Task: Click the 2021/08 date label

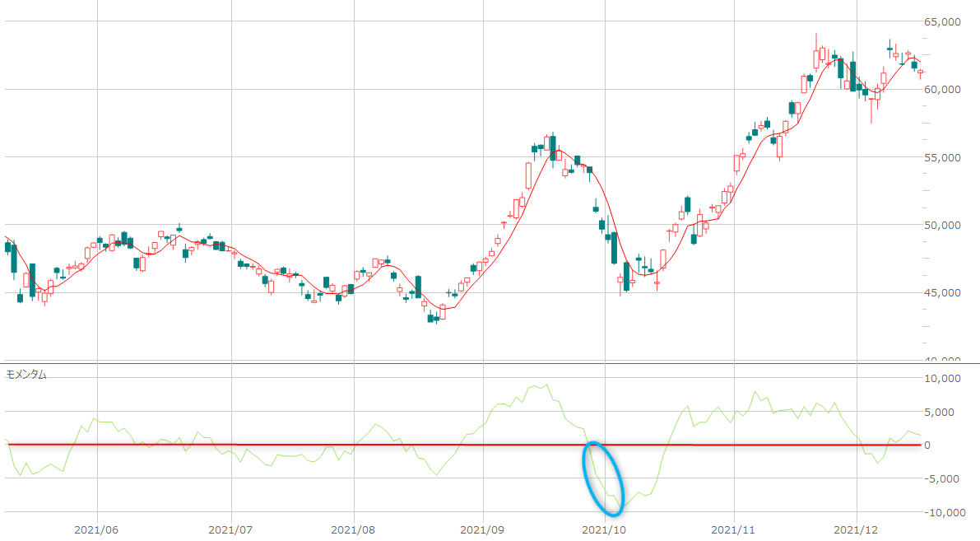Action: [354, 529]
